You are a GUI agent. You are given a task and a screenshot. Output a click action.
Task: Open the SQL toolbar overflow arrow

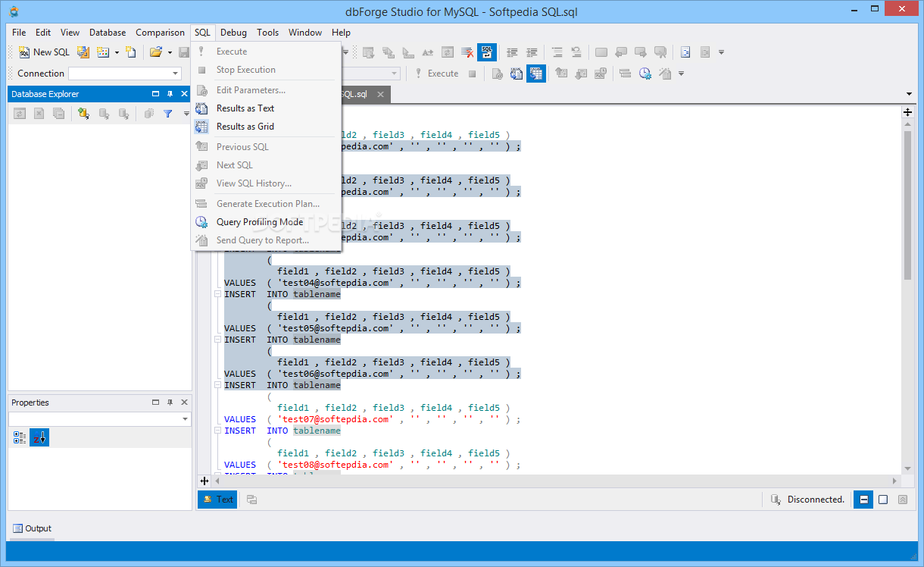coord(681,74)
